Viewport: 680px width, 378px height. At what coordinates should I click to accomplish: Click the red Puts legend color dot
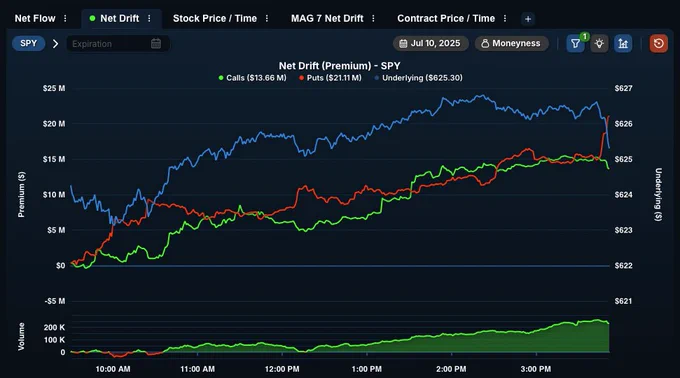coord(301,78)
